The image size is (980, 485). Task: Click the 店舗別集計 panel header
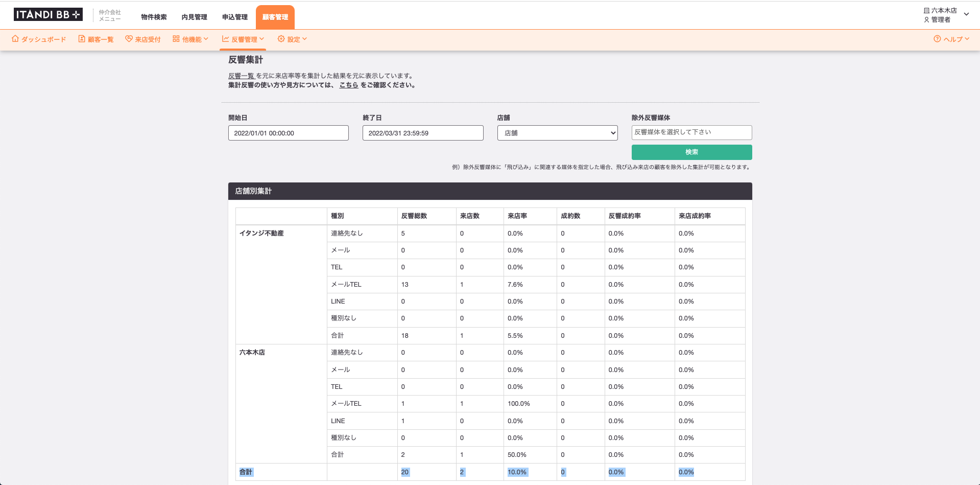pos(490,191)
